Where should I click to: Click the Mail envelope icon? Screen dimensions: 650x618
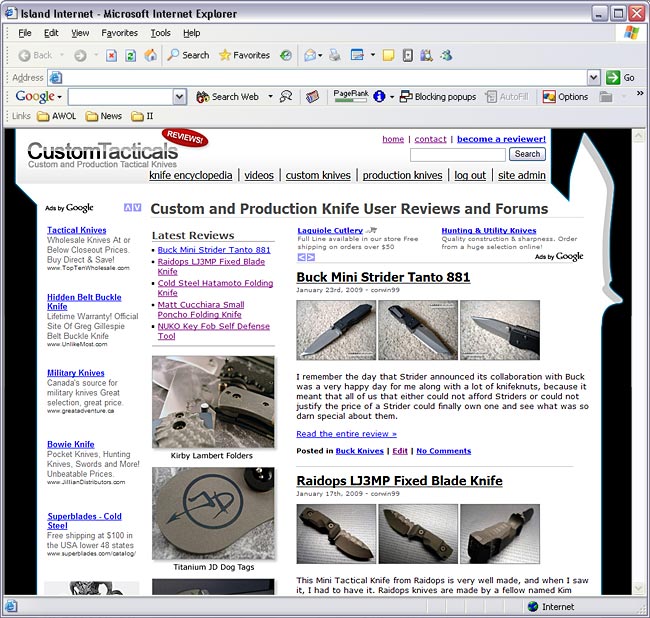pos(310,55)
